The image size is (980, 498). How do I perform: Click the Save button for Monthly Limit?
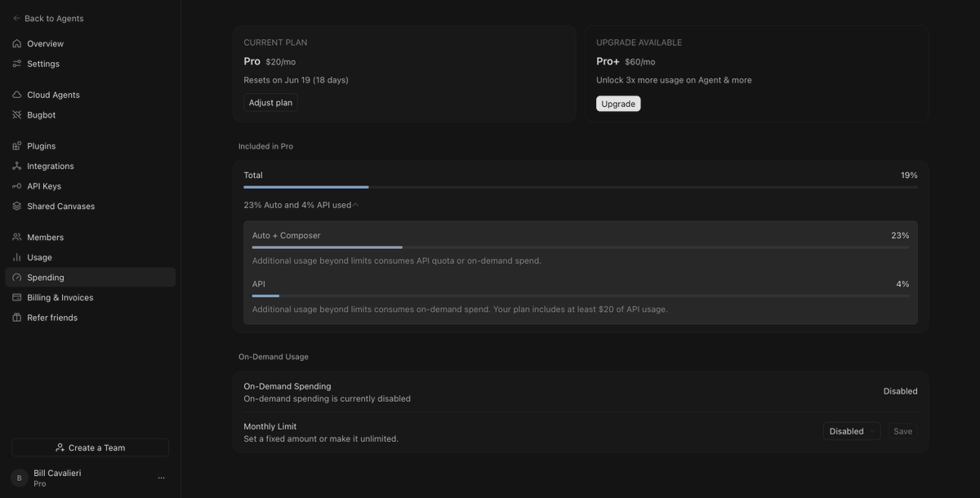902,431
